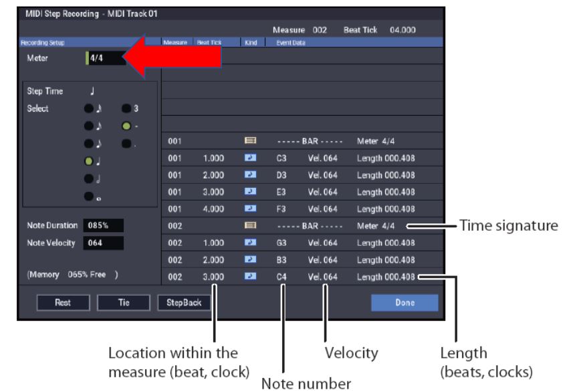Finish recording with the Done button
The width and height of the screenshot is (565, 392).
pos(405,302)
